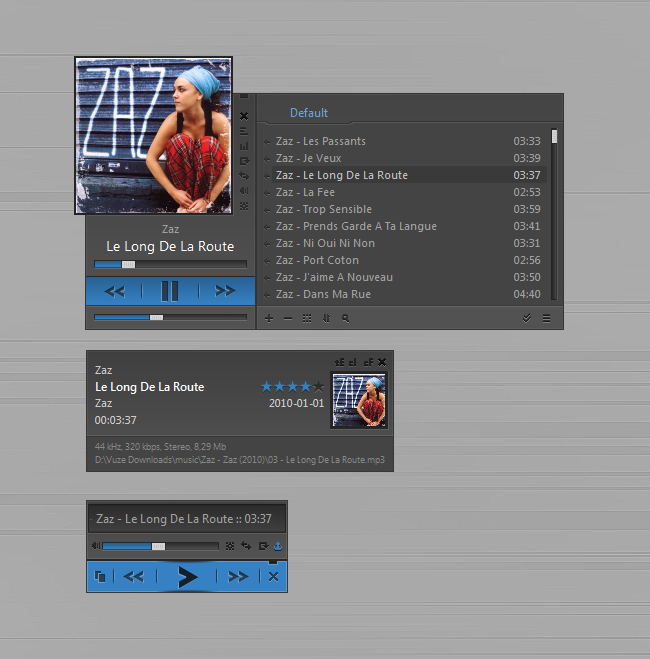Open the playlist menu hamburger icon in the playlist toolbar
The height and width of the screenshot is (659, 650).
pyautogui.click(x=546, y=318)
